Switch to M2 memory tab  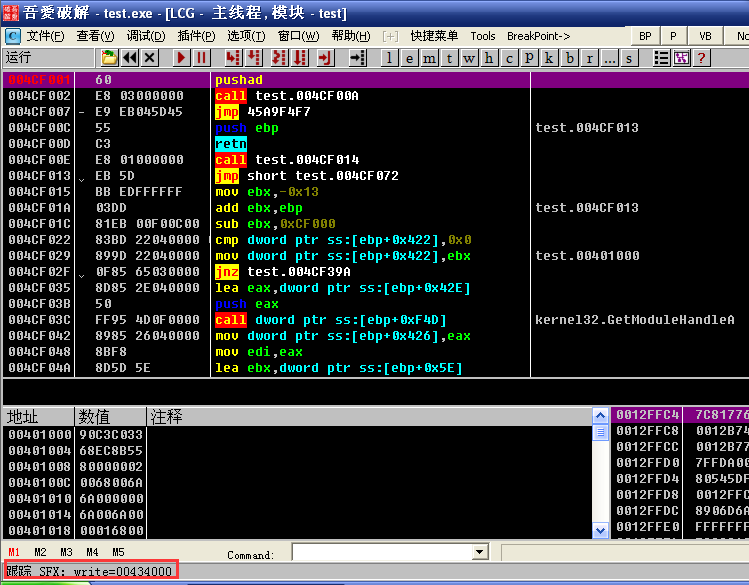pyautogui.click(x=40, y=552)
